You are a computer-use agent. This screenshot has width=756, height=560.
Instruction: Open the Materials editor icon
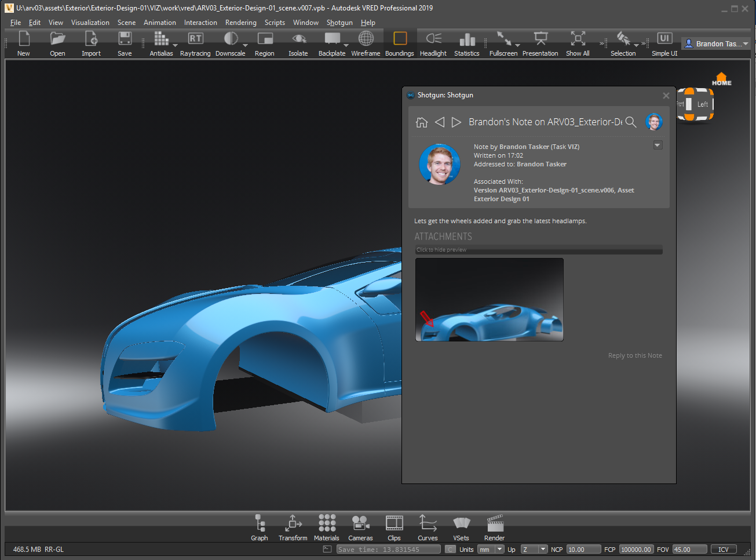[327, 528]
